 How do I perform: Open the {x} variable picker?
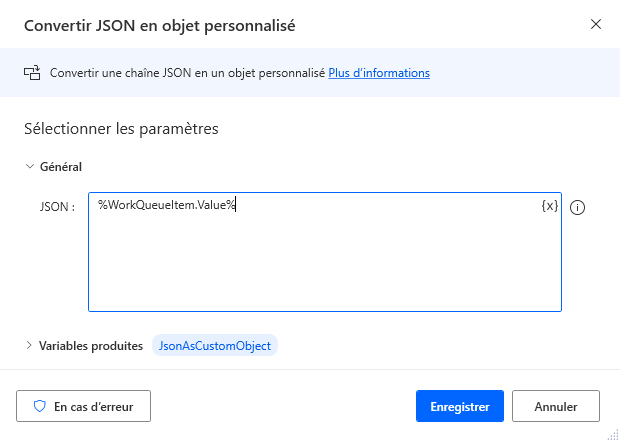pyautogui.click(x=549, y=206)
